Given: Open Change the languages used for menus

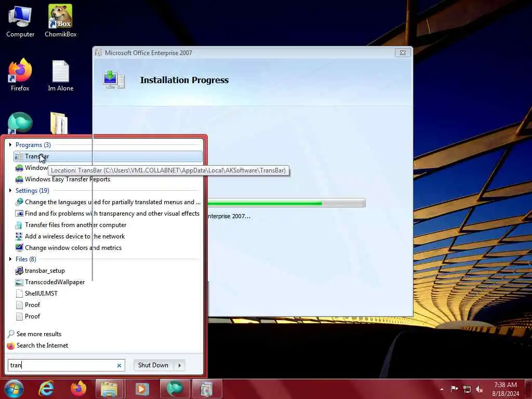Looking at the screenshot, I should (x=108, y=202).
